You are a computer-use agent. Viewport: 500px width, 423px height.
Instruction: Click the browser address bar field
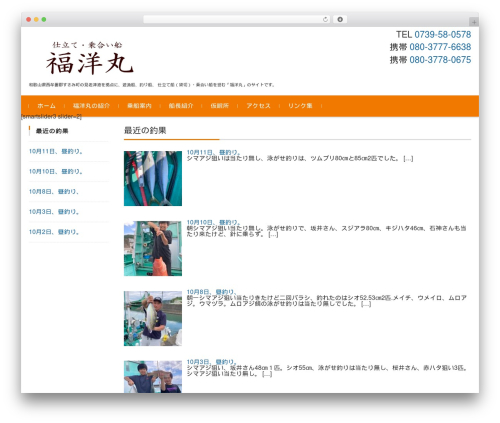[236, 19]
